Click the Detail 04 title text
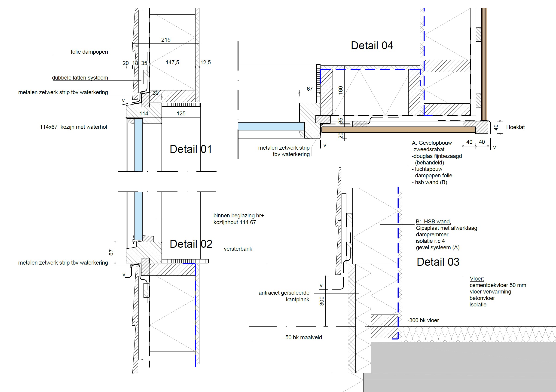 click(372, 46)
